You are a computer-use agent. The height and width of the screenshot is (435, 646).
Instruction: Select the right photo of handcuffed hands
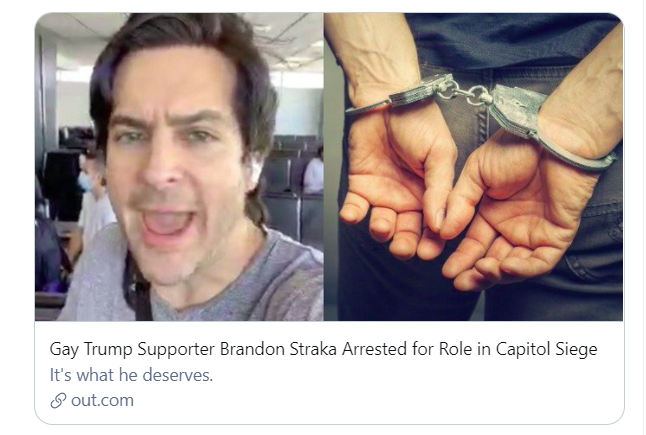point(473,167)
